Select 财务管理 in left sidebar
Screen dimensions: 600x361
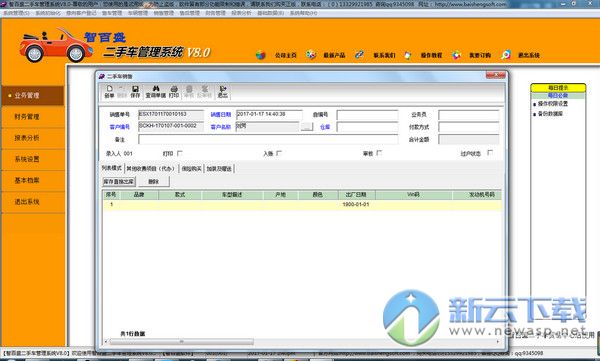(x=33, y=117)
